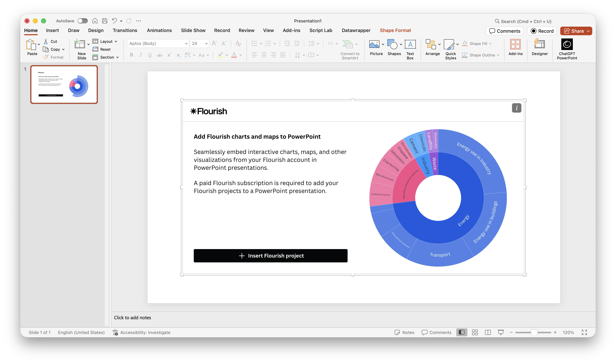
Task: Click the ChatGPT PowerPoint add-in icon
Action: coord(567,44)
